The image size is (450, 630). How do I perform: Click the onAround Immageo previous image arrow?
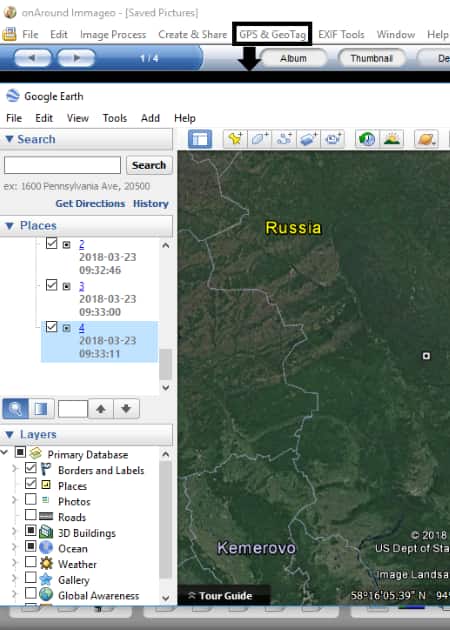point(33,58)
